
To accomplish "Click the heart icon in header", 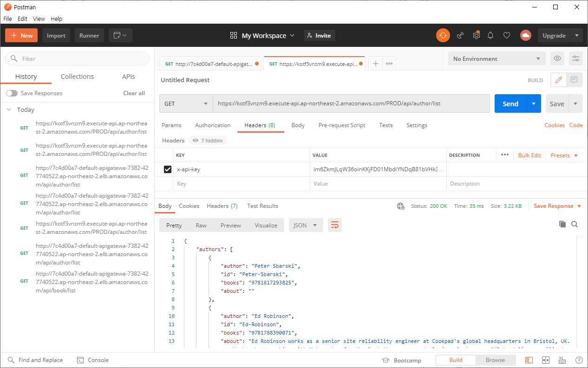I will (507, 35).
